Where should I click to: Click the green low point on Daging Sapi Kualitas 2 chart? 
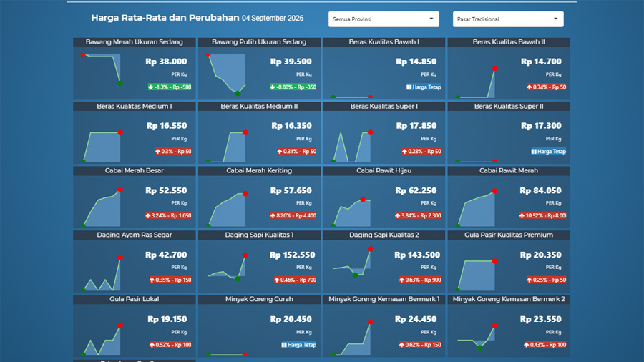pos(355,275)
